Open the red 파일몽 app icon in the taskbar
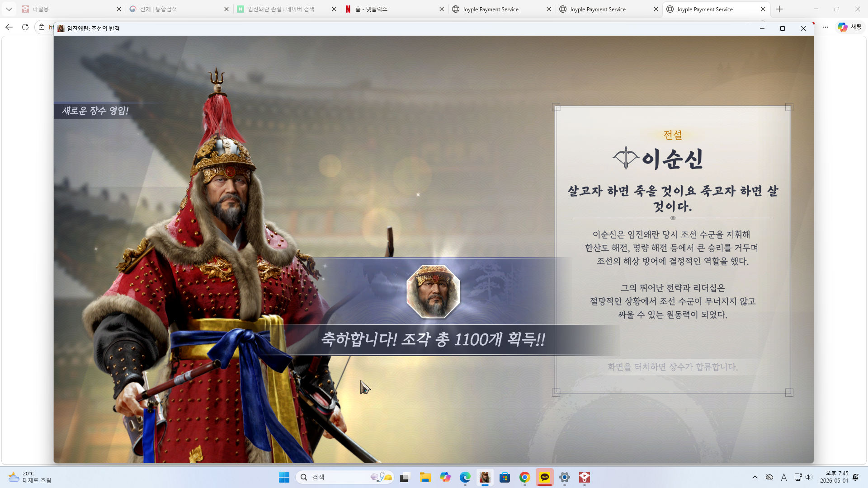 point(585,477)
